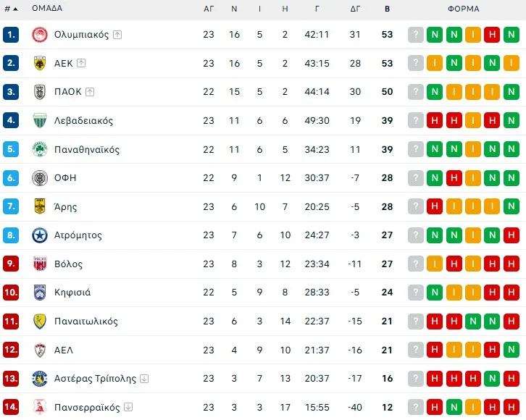Click Ολυμπιακός's grey upcoming match badge
The image size is (526, 420).
click(x=416, y=35)
